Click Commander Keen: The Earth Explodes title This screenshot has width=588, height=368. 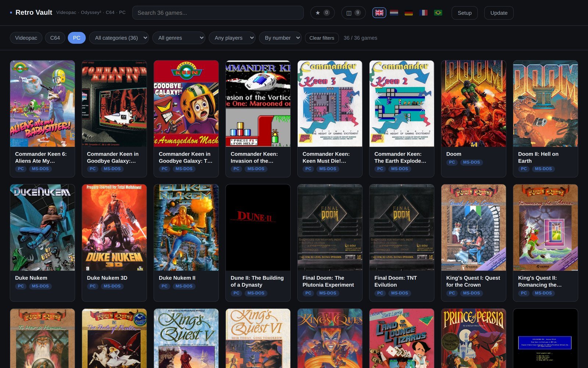(x=400, y=157)
